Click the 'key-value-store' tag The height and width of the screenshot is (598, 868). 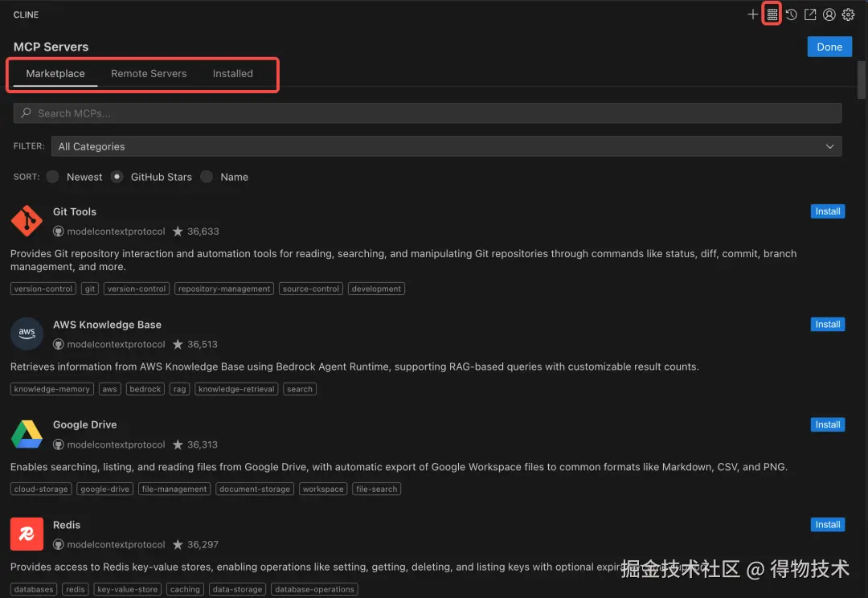pyautogui.click(x=127, y=589)
